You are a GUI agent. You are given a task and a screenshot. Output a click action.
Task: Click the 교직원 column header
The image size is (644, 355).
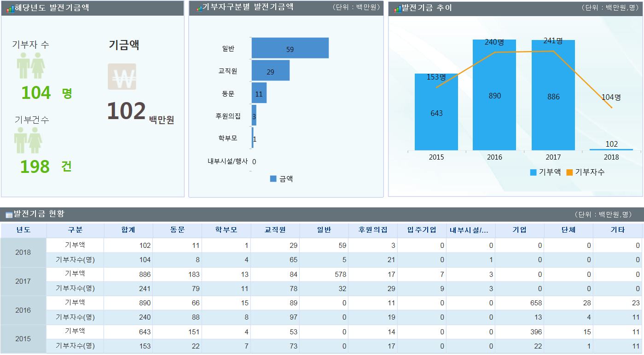point(275,230)
